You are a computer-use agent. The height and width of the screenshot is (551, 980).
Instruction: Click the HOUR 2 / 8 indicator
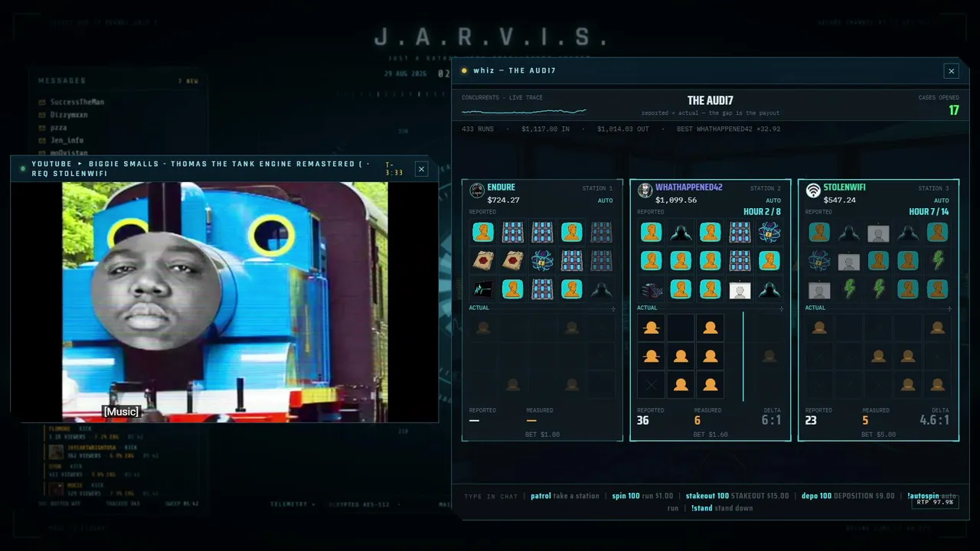pyautogui.click(x=763, y=212)
